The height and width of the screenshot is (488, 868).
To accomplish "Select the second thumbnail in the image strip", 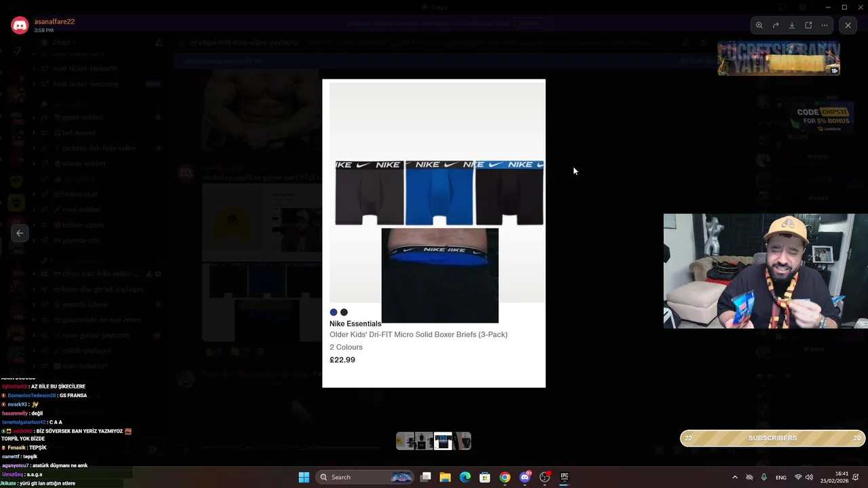I will 424,441.
